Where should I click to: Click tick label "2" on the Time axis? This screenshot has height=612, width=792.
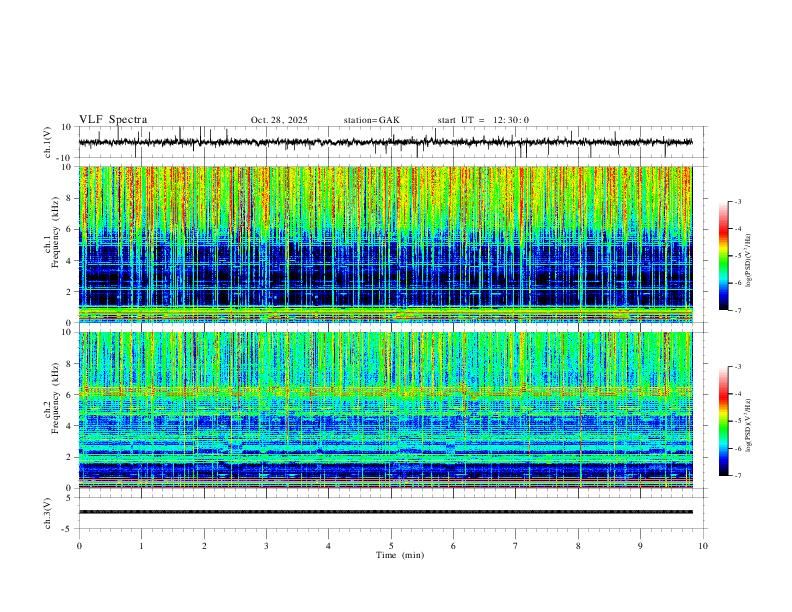204,546
